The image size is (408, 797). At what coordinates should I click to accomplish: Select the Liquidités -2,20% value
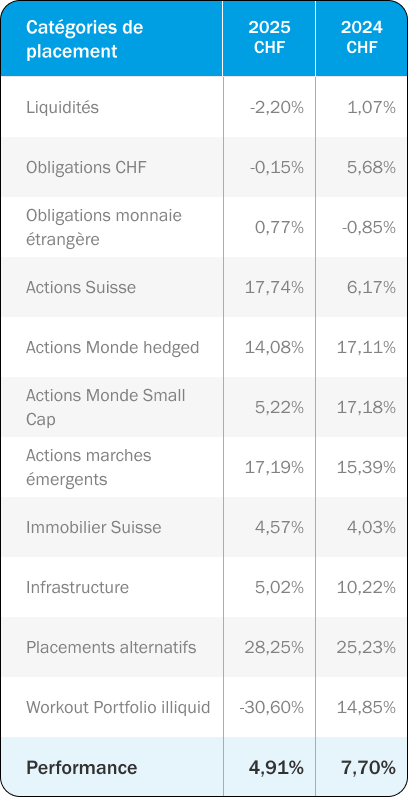click(277, 107)
